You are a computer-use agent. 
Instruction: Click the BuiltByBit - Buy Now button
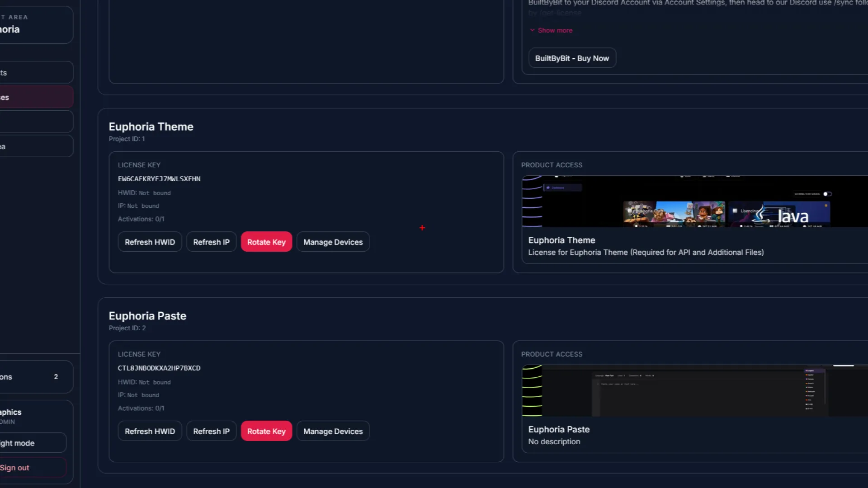tap(572, 58)
